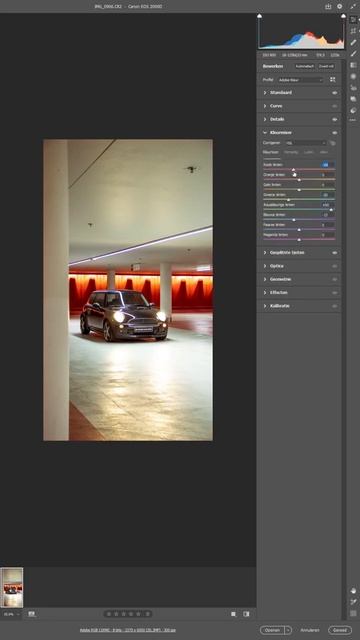The image size is (360, 640).
Task: Switch to the Luminantie tab
Action: [309, 152]
